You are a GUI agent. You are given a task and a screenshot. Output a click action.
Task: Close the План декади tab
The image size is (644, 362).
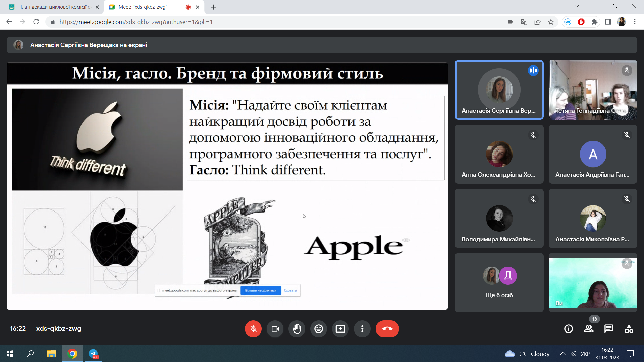(x=97, y=7)
